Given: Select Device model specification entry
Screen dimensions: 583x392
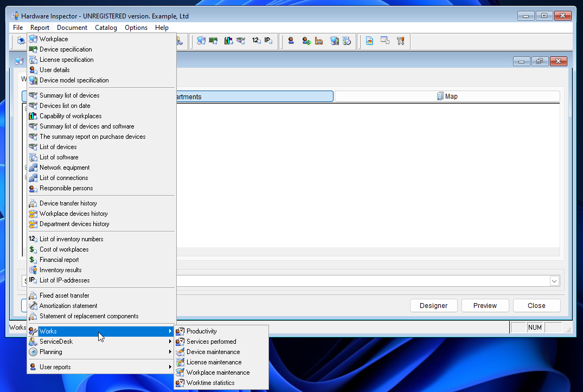Looking at the screenshot, I should [x=101, y=80].
